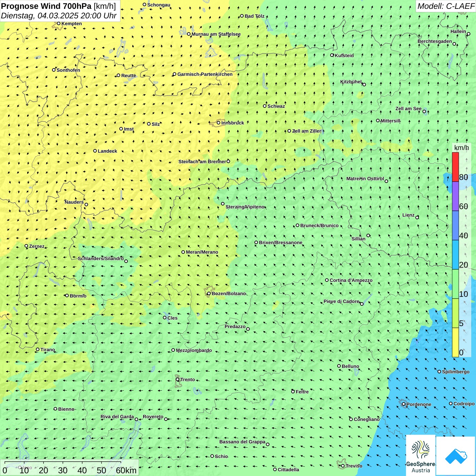Click the Treviso location marker
476x476 pixels.
[x=343, y=466]
